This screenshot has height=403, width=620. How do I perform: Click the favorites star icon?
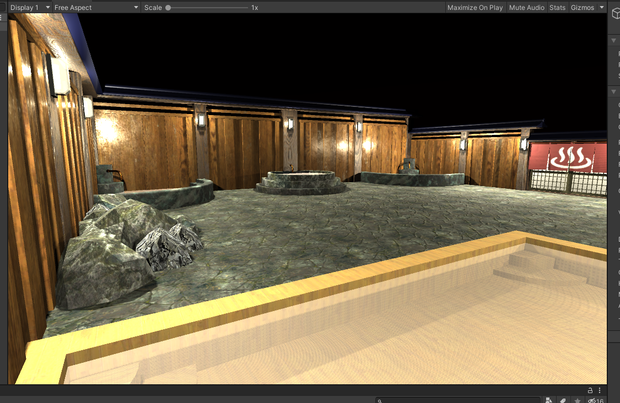[577, 400]
